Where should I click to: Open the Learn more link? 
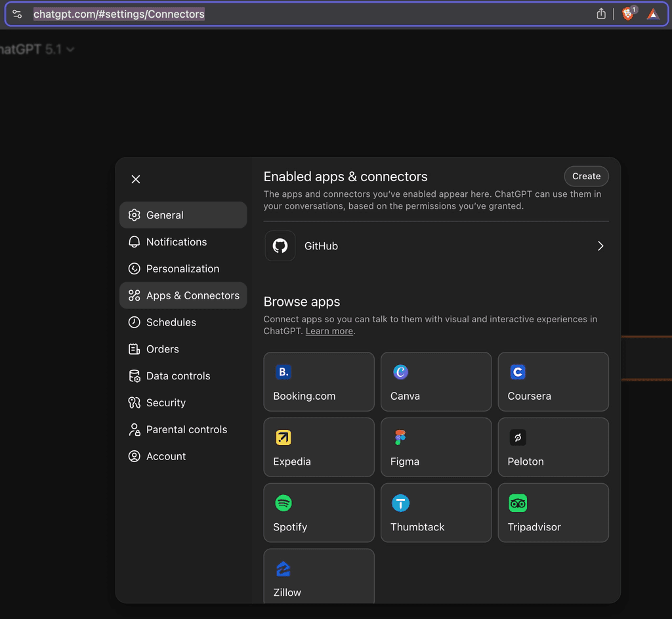point(329,331)
